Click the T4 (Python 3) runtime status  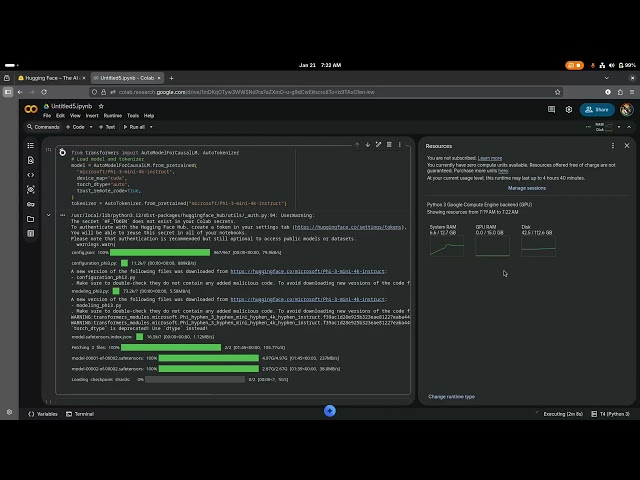(611, 414)
